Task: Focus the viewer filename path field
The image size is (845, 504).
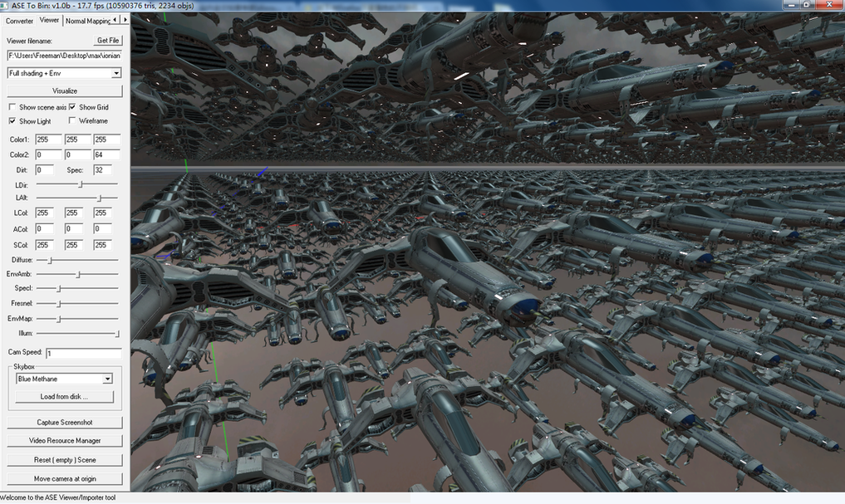Action: tap(64, 56)
